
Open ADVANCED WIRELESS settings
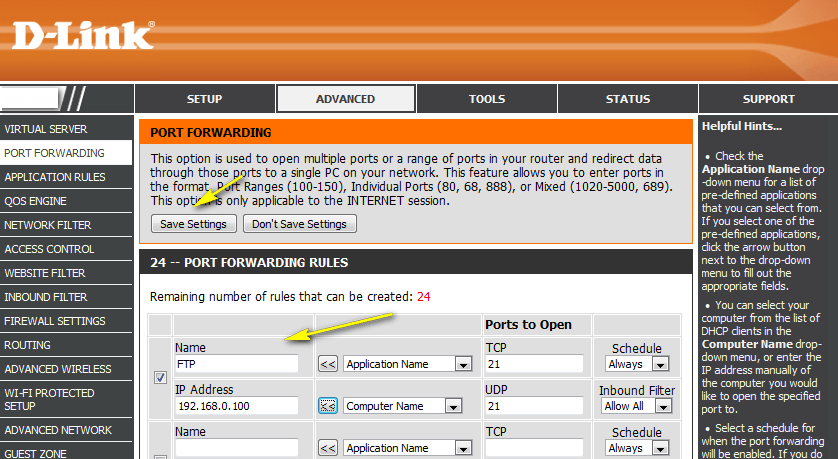66,369
